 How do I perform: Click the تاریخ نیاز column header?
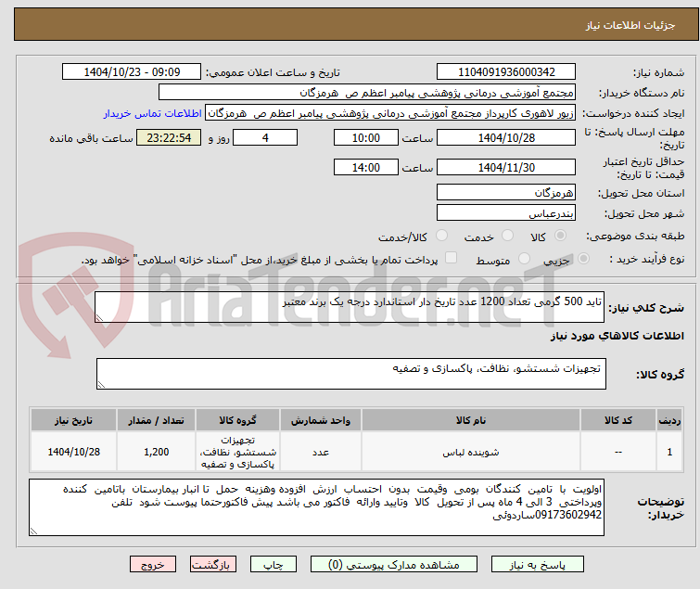click(x=73, y=420)
